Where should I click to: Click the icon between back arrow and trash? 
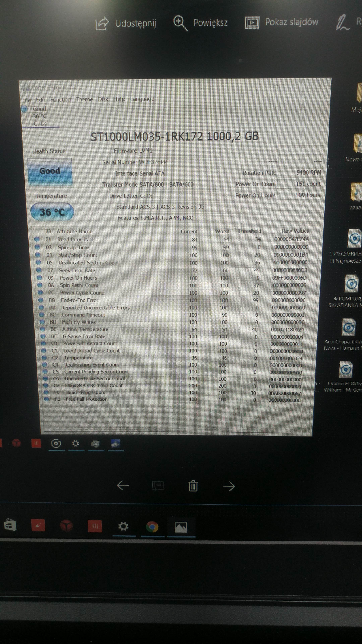[x=158, y=486]
